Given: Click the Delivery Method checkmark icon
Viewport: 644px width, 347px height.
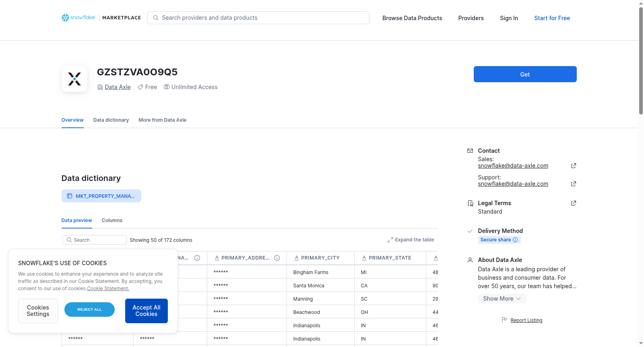Looking at the screenshot, I should (470, 231).
